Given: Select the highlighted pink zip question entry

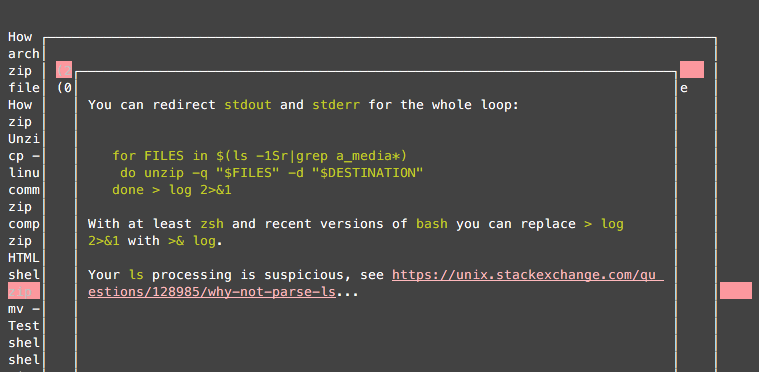Looking at the screenshot, I should click(x=23, y=291).
